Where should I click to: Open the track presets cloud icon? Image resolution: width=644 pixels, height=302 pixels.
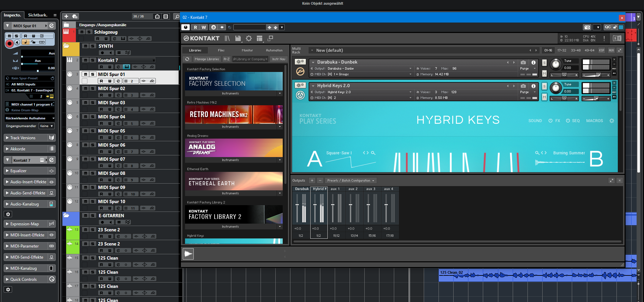click(x=75, y=16)
